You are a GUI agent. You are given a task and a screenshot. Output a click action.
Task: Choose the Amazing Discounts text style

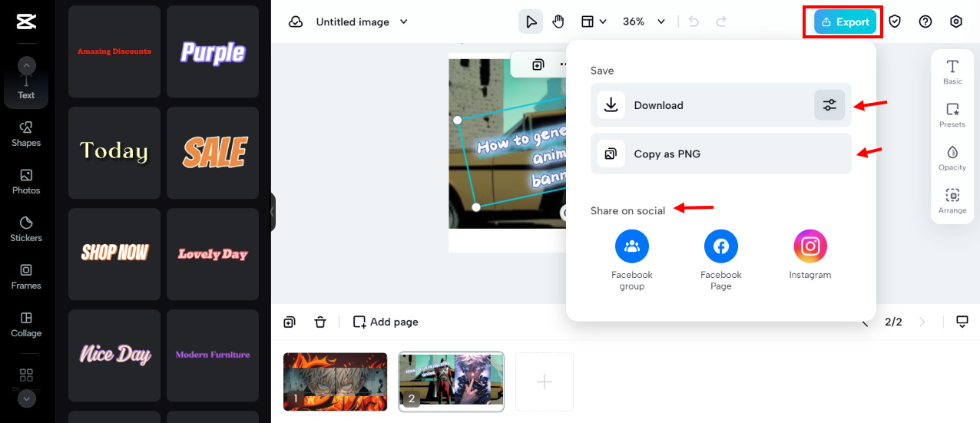coord(114,51)
